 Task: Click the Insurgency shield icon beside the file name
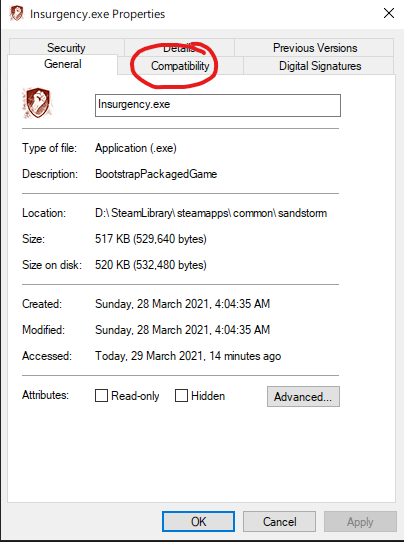click(x=38, y=103)
